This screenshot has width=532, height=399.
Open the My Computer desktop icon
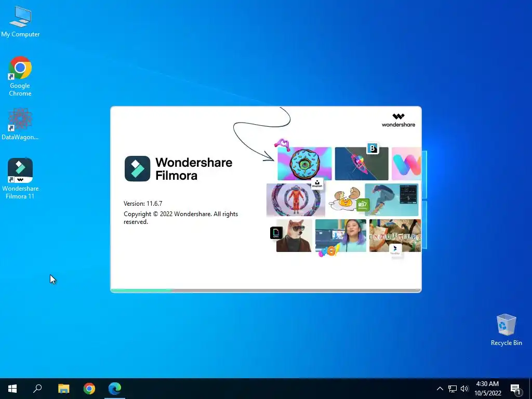[x=20, y=21]
